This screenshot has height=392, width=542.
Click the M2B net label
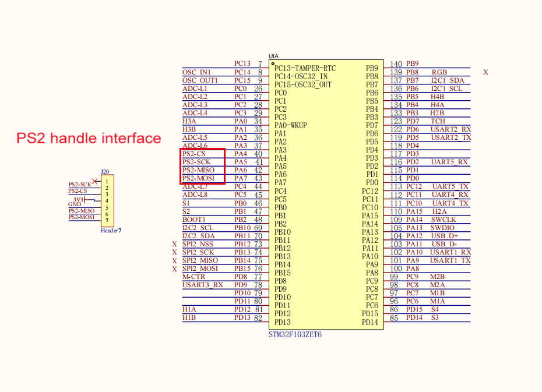437,277
